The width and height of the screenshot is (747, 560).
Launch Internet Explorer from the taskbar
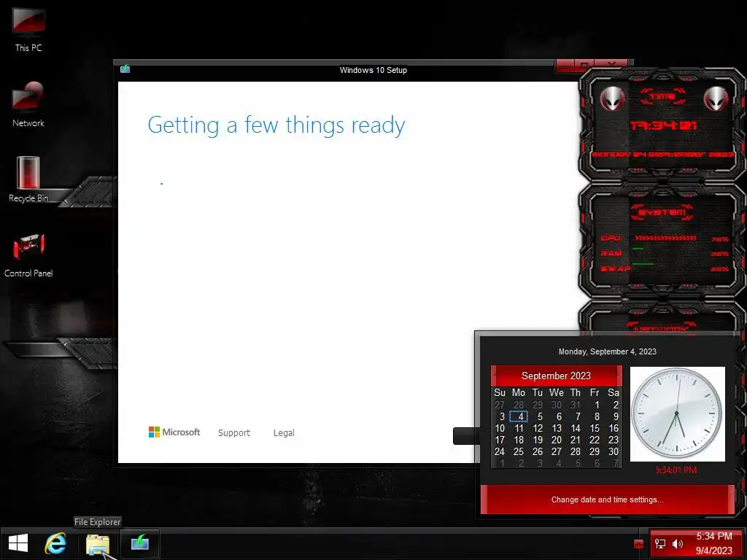pos(55,544)
